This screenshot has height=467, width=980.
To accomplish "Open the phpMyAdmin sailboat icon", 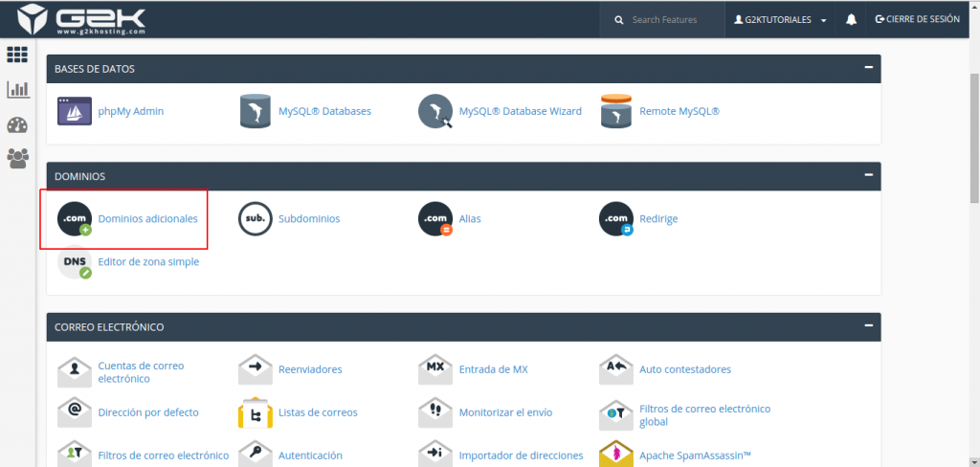I will pos(74,111).
